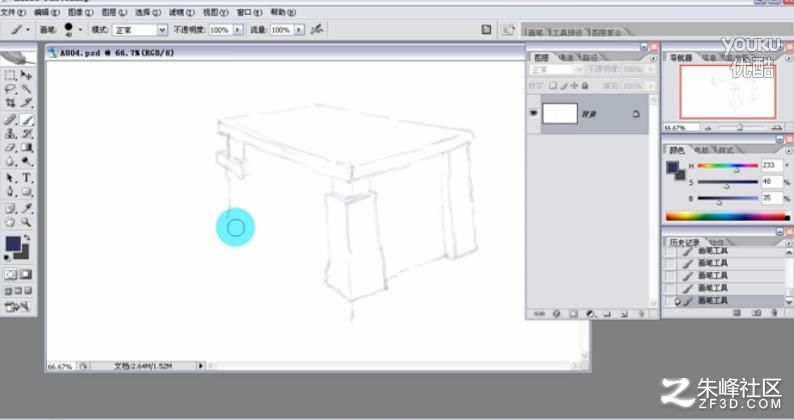
Task: Reset to default colors icon in toolbox
Action: pyautogui.click(x=7, y=258)
